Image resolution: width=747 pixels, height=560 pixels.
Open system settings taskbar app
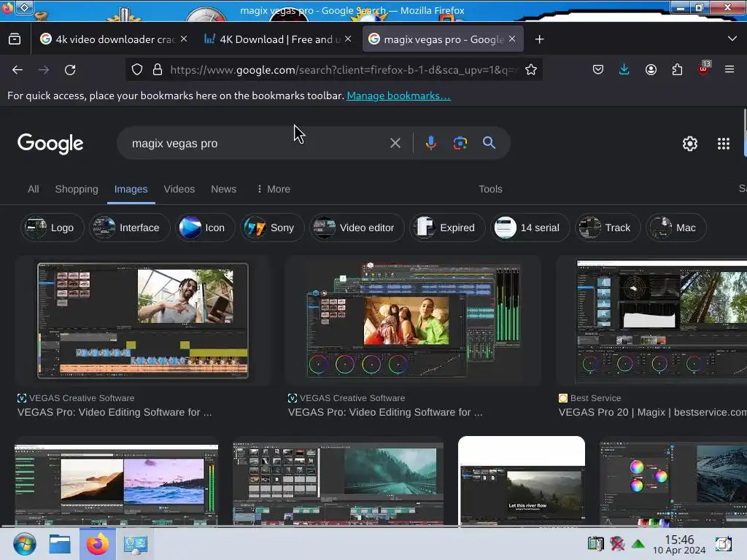135,544
